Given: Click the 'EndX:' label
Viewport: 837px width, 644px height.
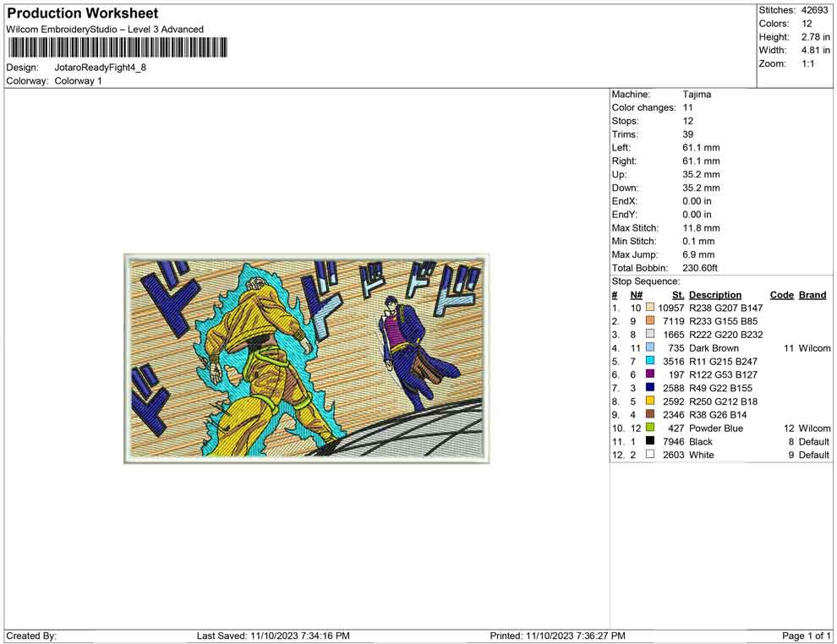Looking at the screenshot, I should coord(625,201).
